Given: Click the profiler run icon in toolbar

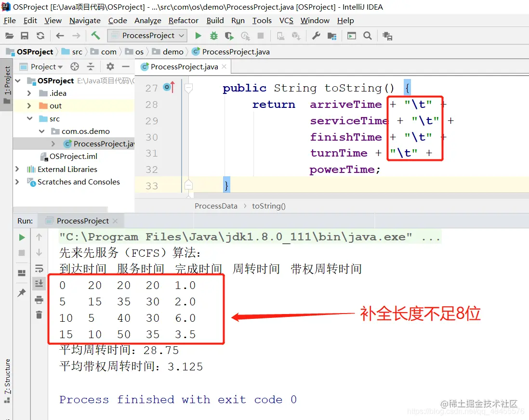Looking at the screenshot, I should (245, 36).
